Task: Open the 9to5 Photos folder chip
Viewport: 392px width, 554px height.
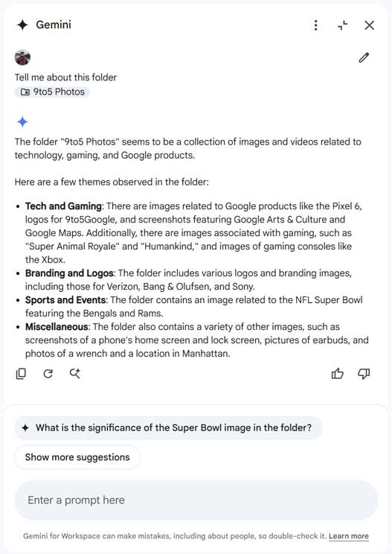Action: (52, 92)
